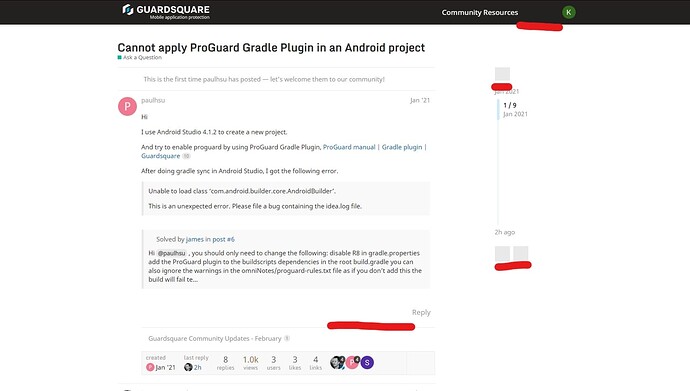
Task: Click the 3 likes count
Action: (x=295, y=362)
